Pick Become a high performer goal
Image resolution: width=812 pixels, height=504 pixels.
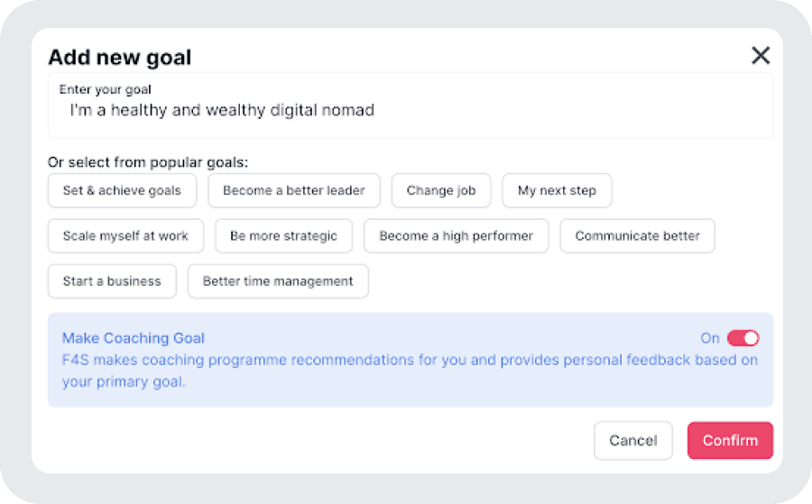pyautogui.click(x=456, y=236)
